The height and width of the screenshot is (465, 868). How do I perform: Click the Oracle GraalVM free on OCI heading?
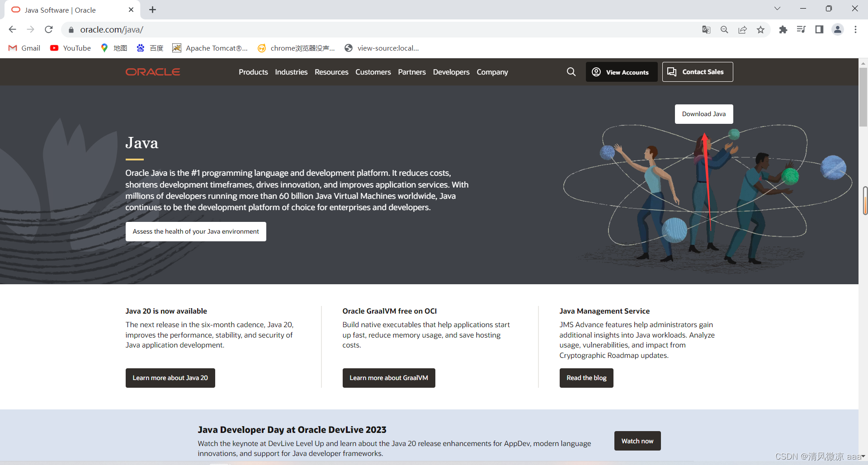click(x=390, y=311)
